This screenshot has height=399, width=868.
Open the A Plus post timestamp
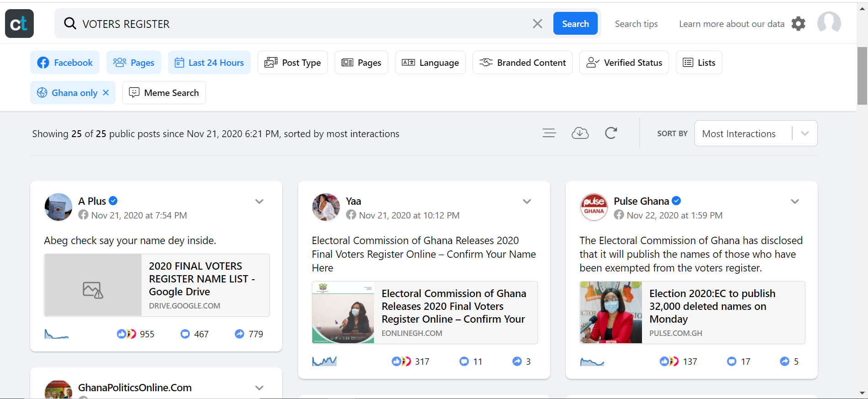coord(139,215)
